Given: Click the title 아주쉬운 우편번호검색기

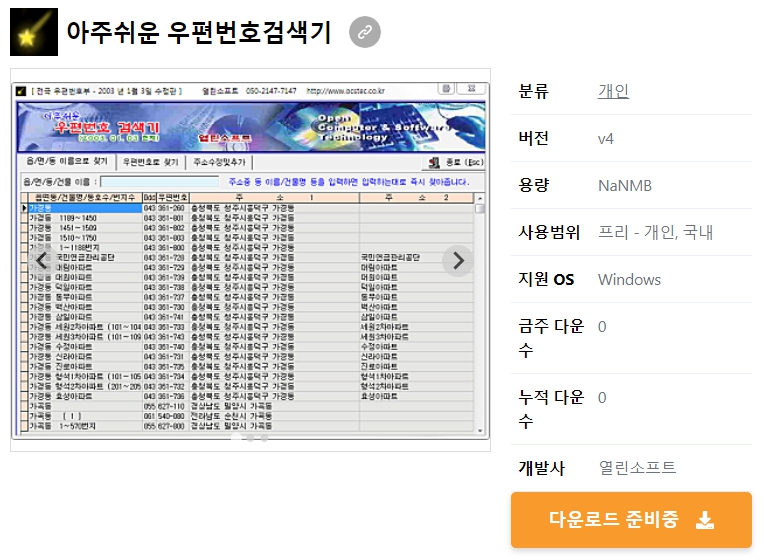Looking at the screenshot, I should point(199,32).
